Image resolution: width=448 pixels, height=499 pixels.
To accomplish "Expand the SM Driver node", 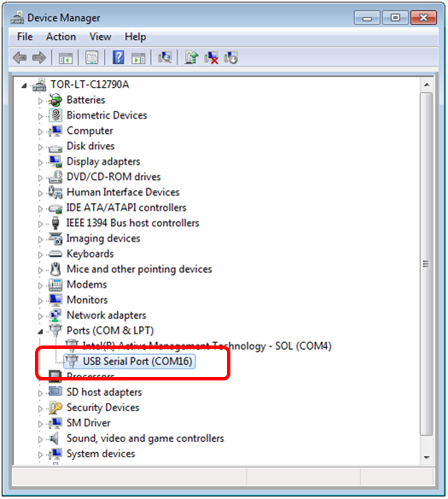I will pyautogui.click(x=40, y=424).
